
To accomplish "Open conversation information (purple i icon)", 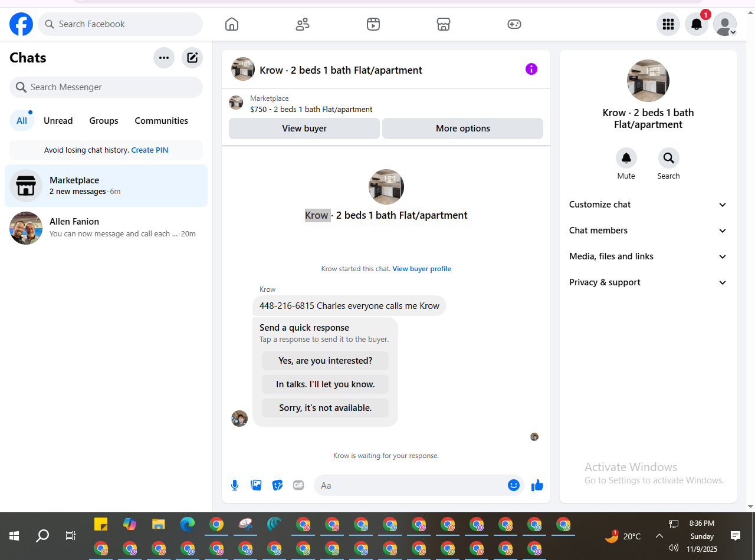I will (x=531, y=69).
